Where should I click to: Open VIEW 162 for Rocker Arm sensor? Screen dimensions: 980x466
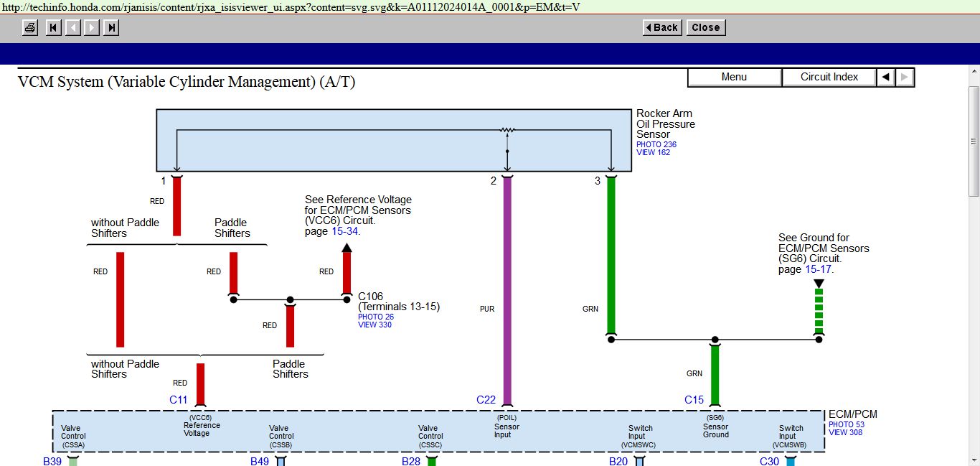pos(653,152)
